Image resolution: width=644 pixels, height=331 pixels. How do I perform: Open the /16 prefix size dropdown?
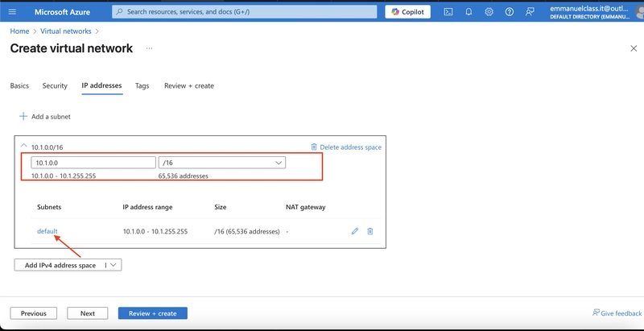pos(222,163)
